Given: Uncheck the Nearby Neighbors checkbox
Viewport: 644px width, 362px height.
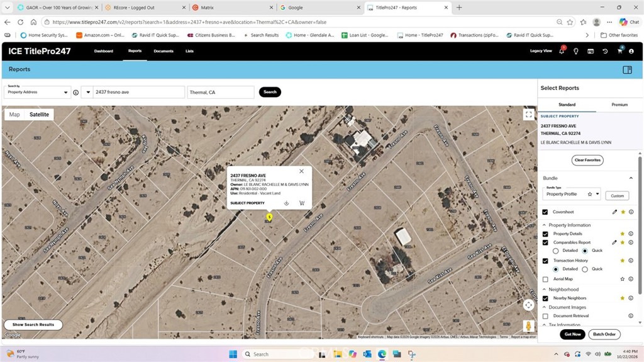Looking at the screenshot, I should (x=545, y=298).
